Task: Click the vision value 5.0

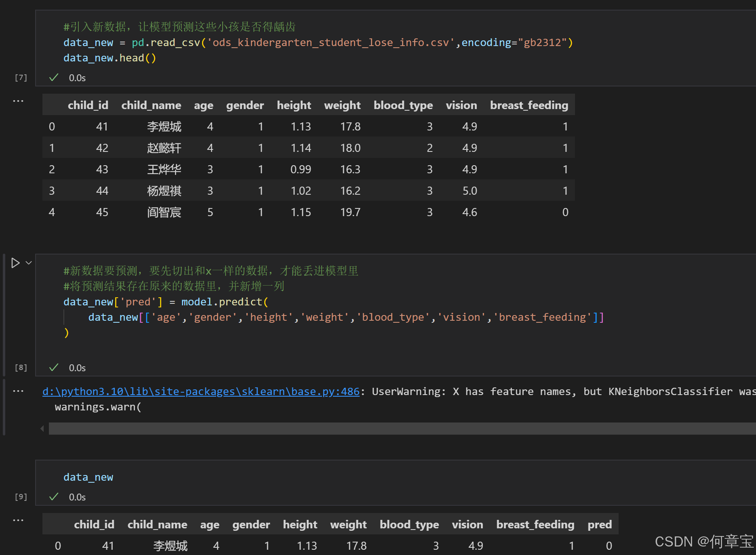Action: pyautogui.click(x=470, y=191)
